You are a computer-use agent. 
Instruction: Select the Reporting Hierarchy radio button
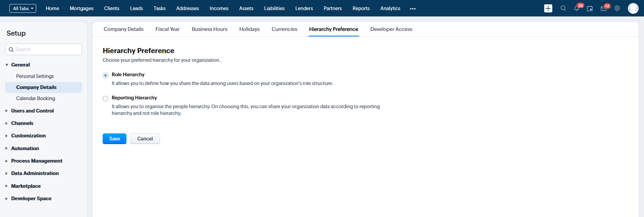pos(105,98)
